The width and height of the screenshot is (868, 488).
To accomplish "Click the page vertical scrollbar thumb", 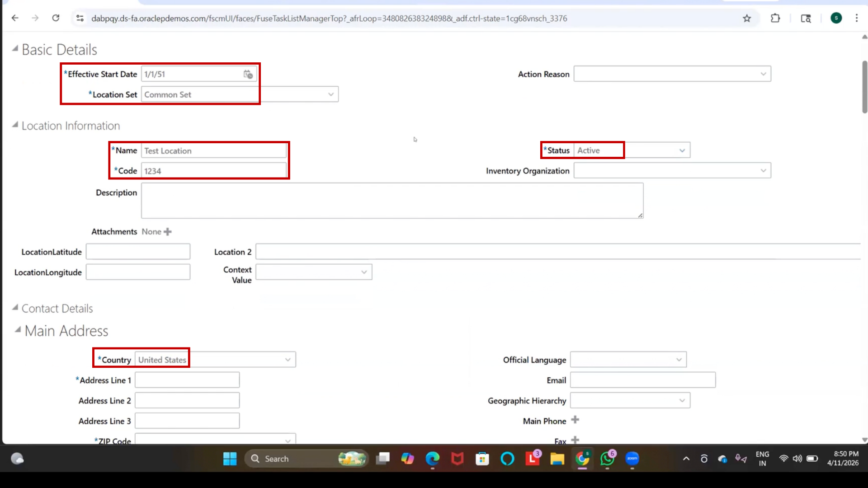I will point(864,87).
